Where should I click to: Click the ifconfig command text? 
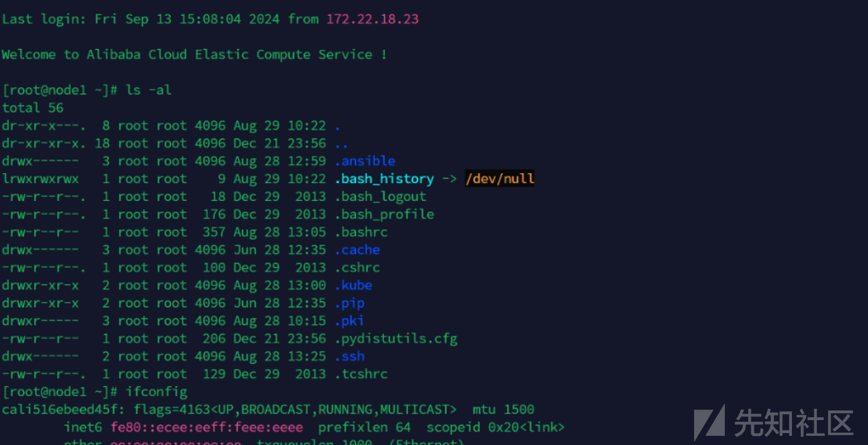click(x=156, y=392)
